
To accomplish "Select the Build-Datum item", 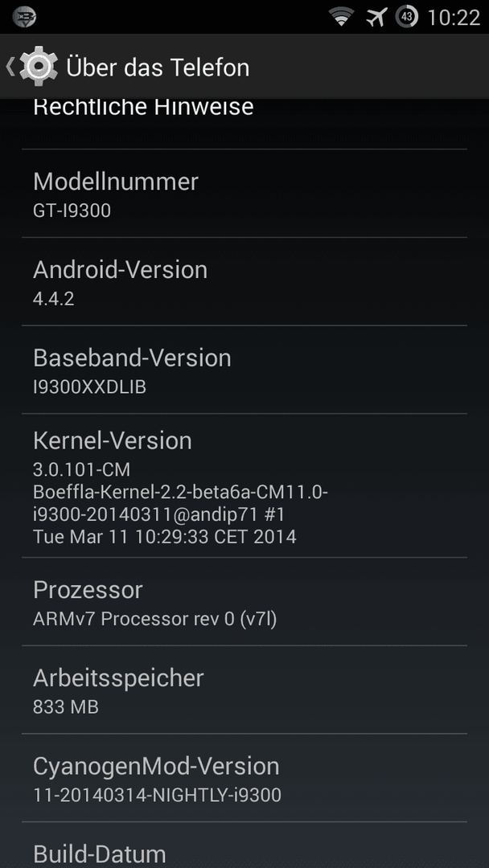I will point(244,845).
